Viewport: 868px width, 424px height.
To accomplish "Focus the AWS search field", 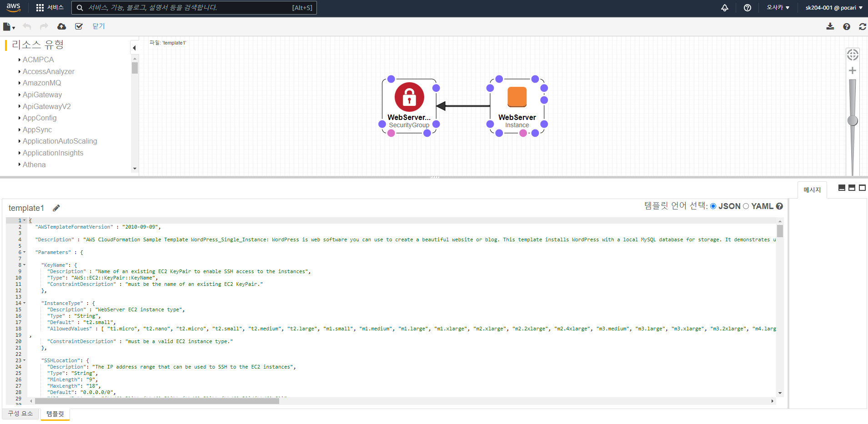I will [x=194, y=8].
